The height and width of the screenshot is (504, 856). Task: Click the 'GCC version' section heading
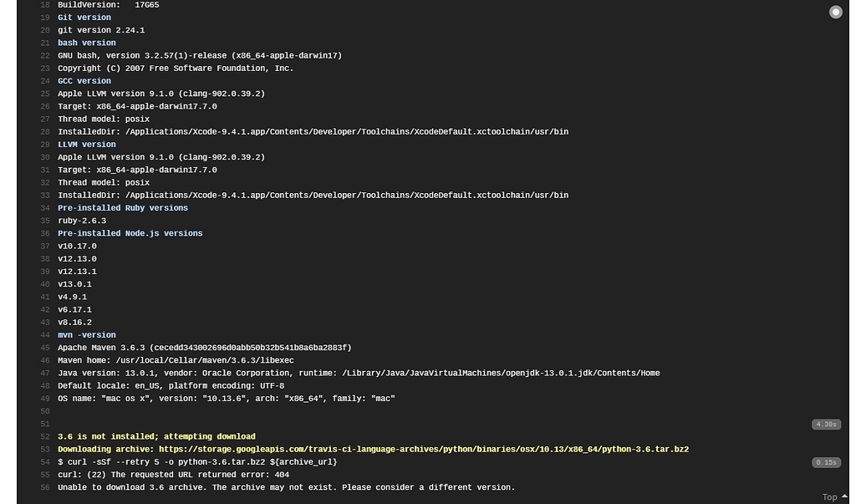tap(84, 81)
